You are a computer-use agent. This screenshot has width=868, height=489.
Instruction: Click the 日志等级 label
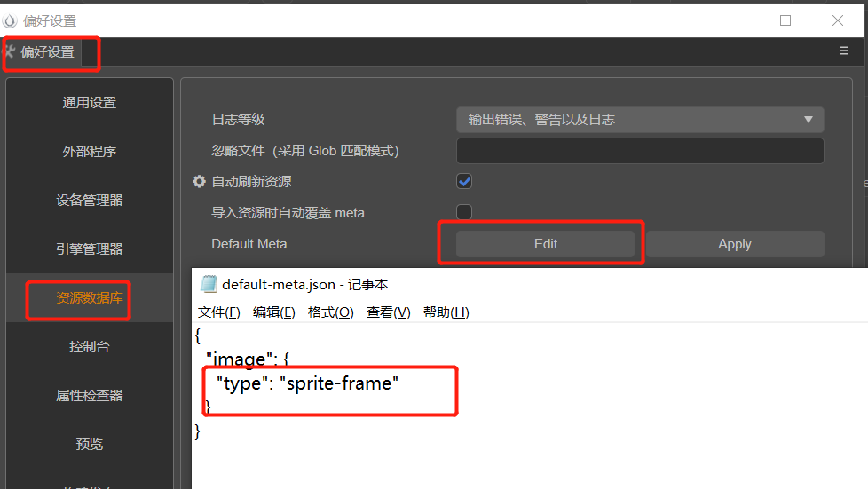coord(238,120)
